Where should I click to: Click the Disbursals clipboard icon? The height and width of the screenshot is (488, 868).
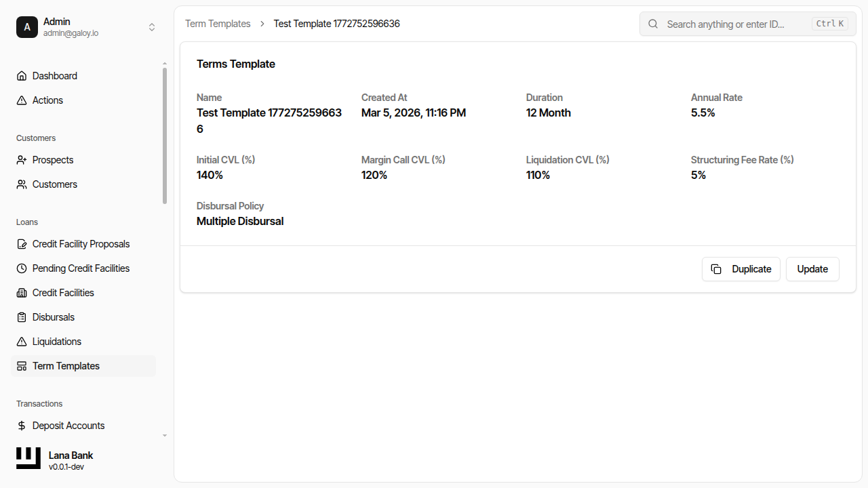click(22, 317)
